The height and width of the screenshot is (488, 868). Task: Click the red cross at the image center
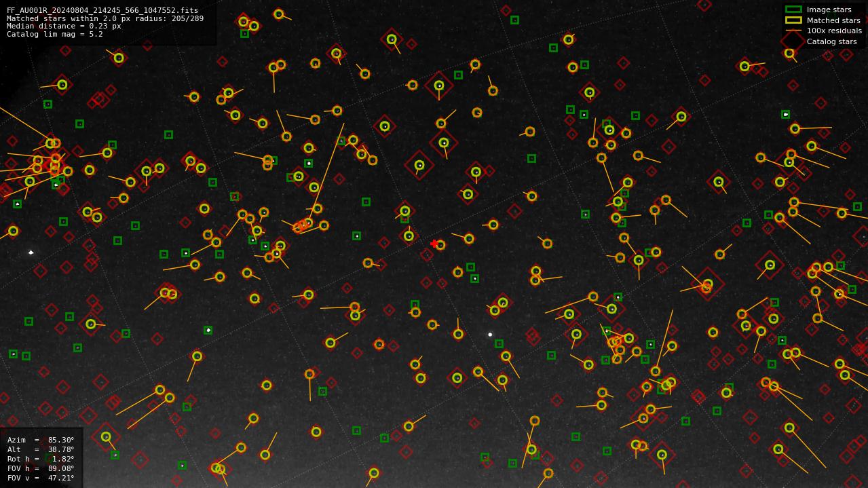(434, 244)
